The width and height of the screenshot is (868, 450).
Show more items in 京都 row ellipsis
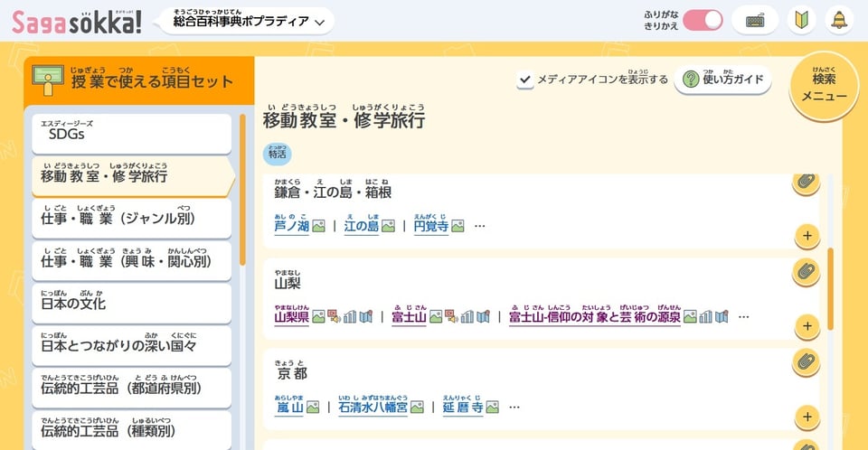514,408
